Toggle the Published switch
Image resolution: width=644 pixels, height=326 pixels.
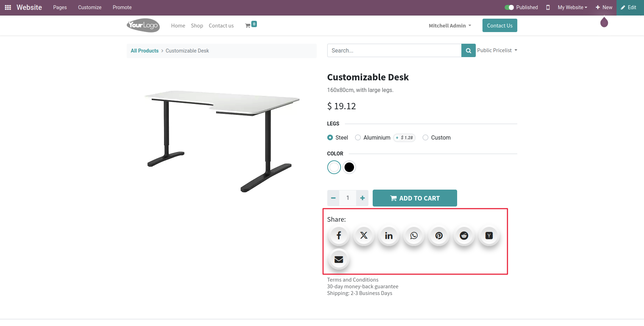coord(509,7)
